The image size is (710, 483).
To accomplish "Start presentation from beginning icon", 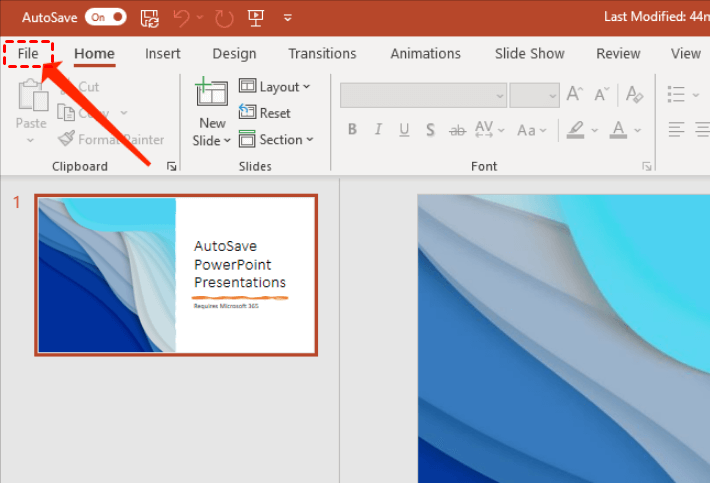I will pyautogui.click(x=256, y=18).
